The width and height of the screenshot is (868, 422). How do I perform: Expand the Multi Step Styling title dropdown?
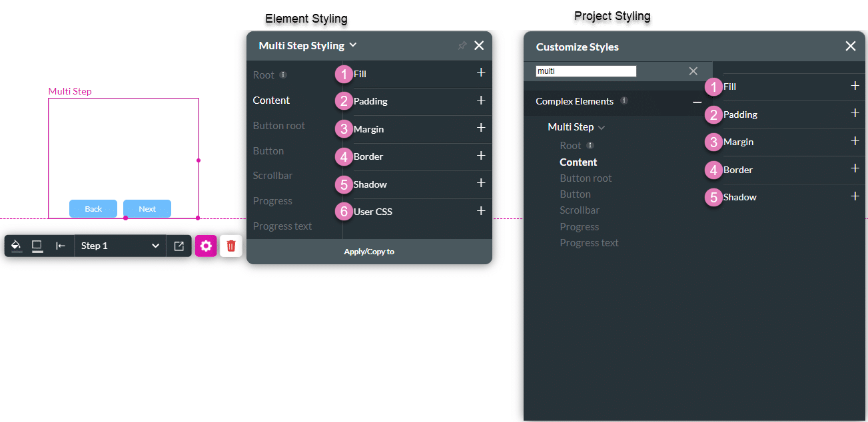point(354,45)
